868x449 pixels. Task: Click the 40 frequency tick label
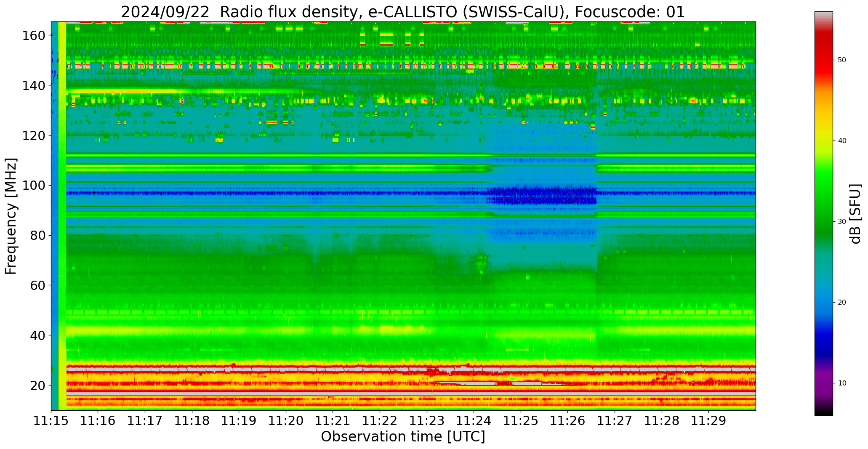coord(38,335)
